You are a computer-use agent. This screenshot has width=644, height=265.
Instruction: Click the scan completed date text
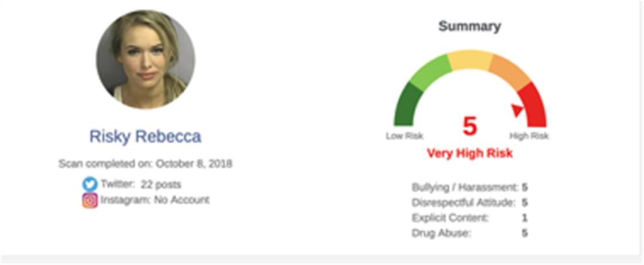tap(145, 164)
